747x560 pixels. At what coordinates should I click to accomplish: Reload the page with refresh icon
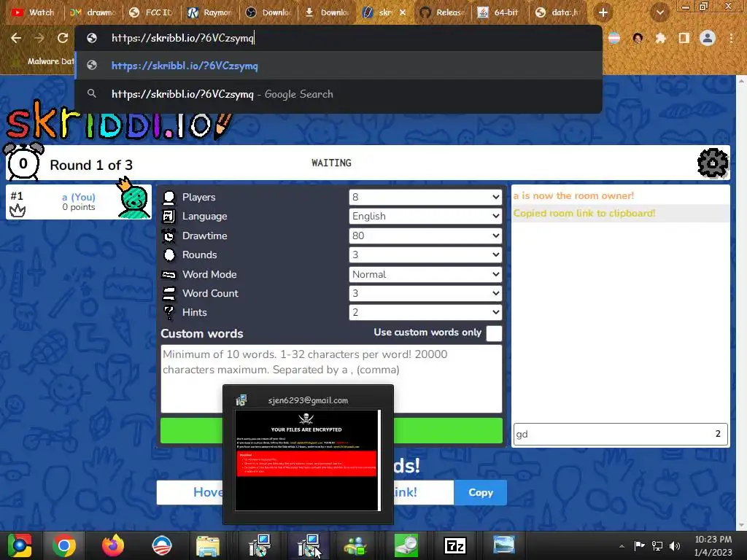63,38
